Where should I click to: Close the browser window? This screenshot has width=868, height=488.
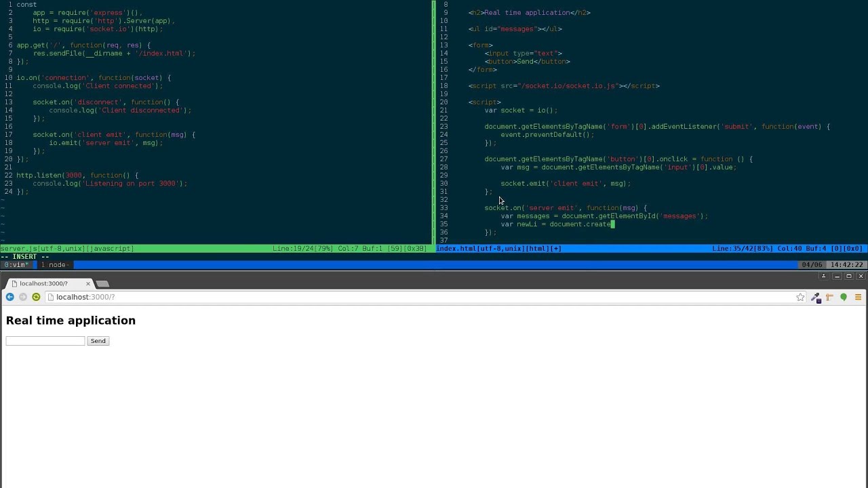point(861,276)
